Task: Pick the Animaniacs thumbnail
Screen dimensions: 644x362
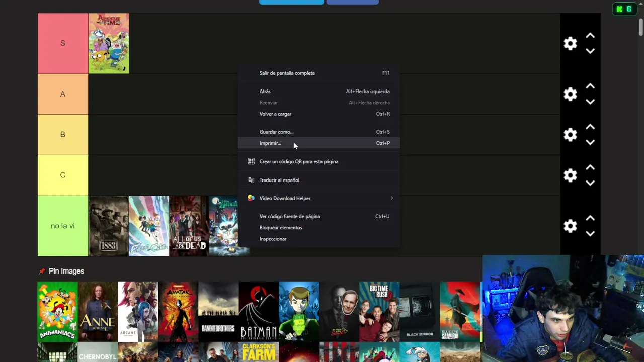Action: [57, 312]
